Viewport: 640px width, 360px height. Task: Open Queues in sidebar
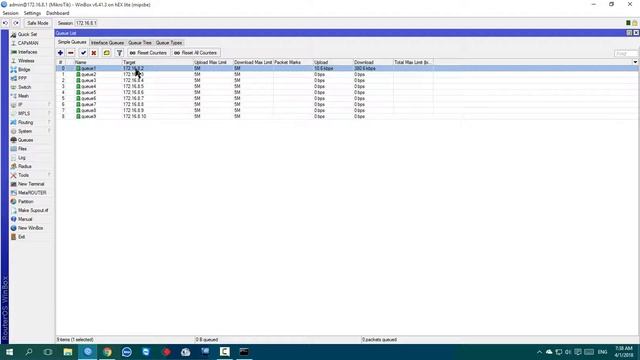(25, 140)
